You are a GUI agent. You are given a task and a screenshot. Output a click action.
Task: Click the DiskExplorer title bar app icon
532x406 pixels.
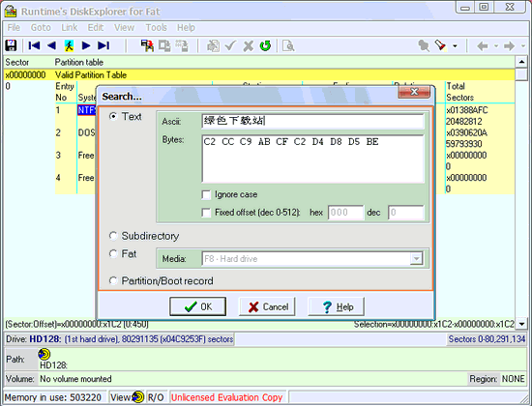pyautogui.click(x=11, y=12)
